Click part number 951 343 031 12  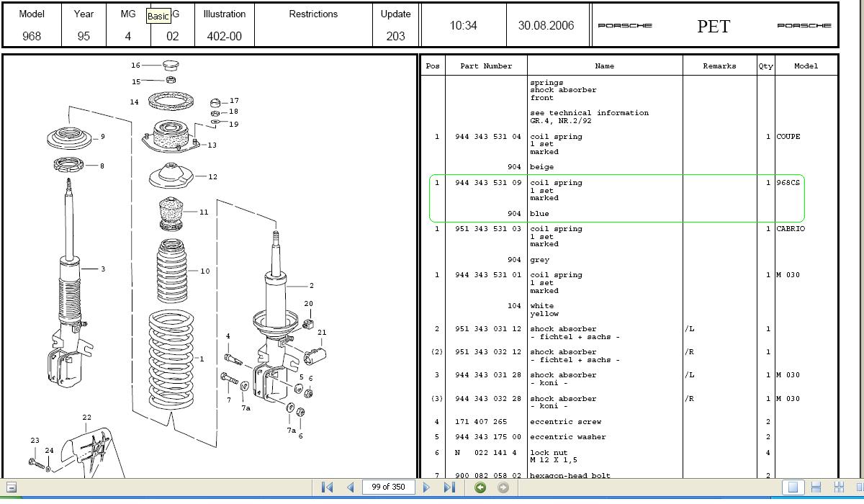click(487, 329)
